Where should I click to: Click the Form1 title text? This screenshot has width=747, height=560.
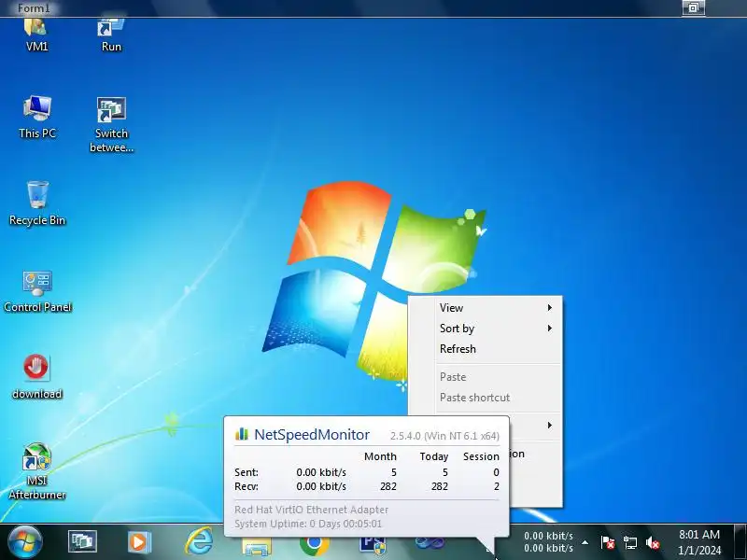(x=34, y=7)
